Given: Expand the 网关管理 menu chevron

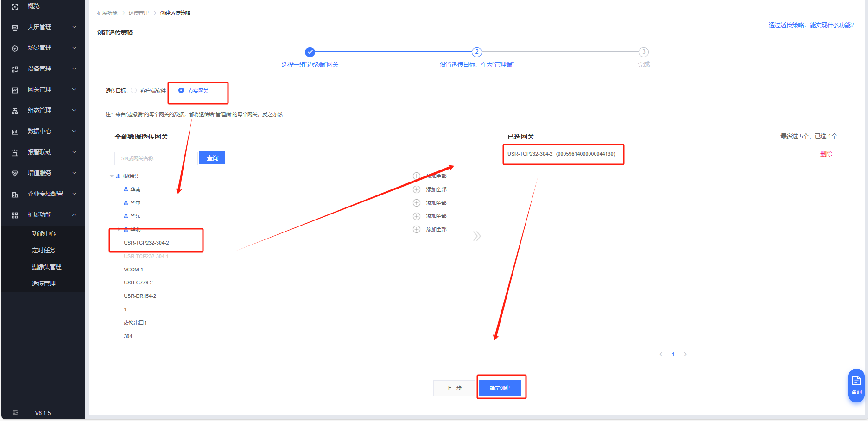Looking at the screenshot, I should (74, 90).
